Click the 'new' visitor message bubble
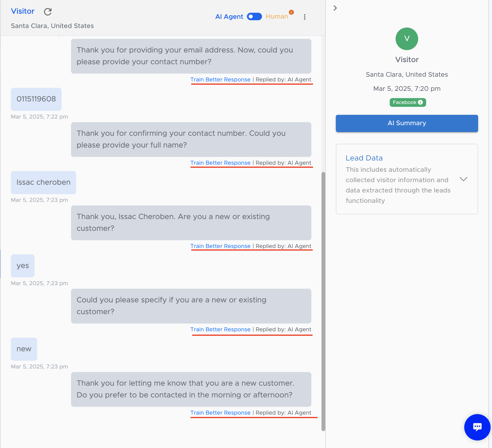Screen dimensions: 492x448 [24, 349]
